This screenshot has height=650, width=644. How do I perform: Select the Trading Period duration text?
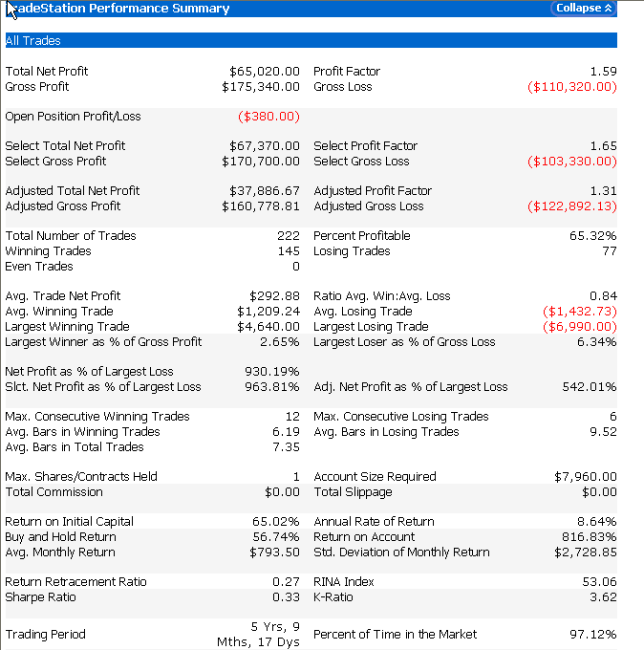pos(258,635)
